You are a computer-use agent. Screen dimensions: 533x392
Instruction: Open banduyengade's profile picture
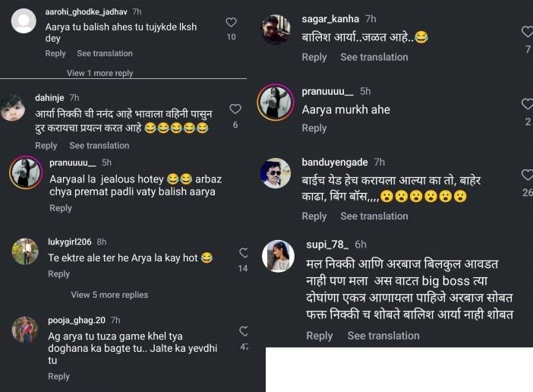pos(276,173)
